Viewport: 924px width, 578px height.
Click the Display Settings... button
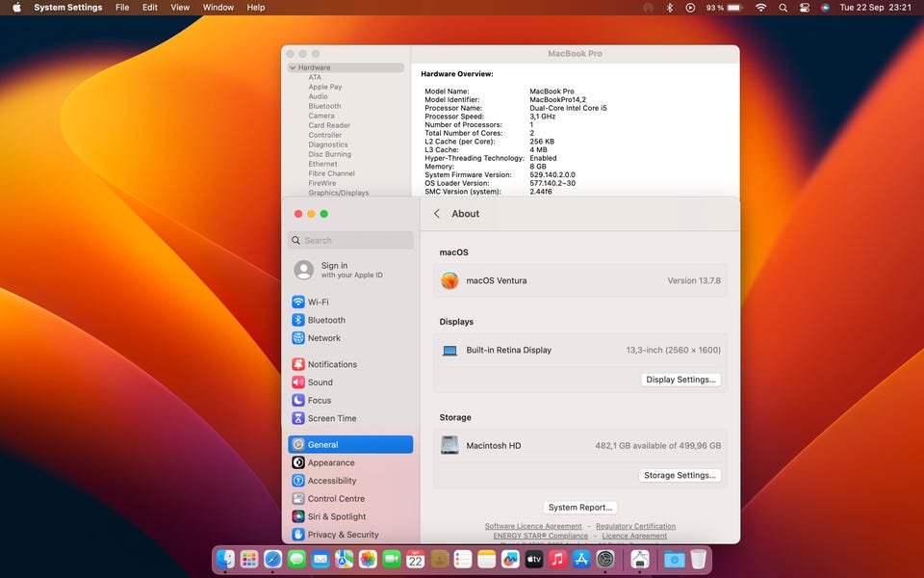(680, 380)
